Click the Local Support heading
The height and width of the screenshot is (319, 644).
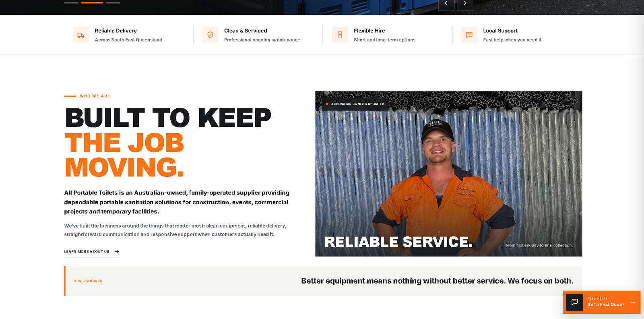tap(500, 31)
